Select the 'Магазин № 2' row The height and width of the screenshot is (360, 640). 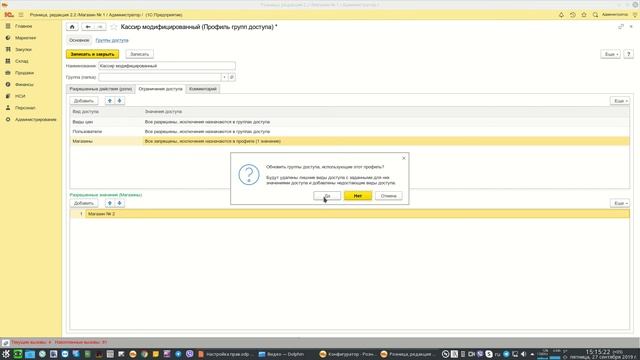(349, 214)
